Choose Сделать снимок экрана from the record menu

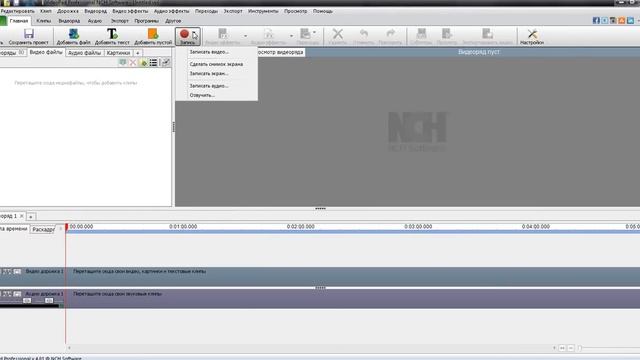(x=216, y=64)
